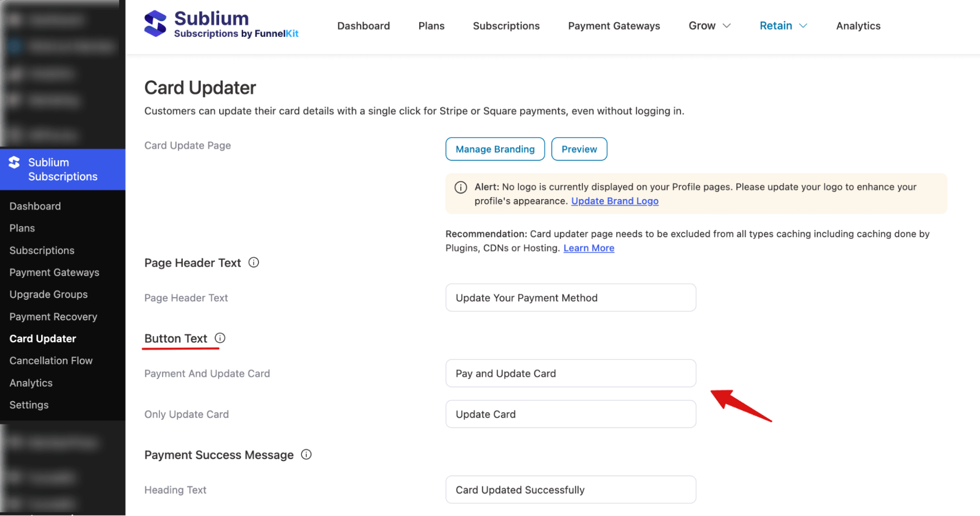
Task: Open the Update Brand Logo link
Action: 614,200
